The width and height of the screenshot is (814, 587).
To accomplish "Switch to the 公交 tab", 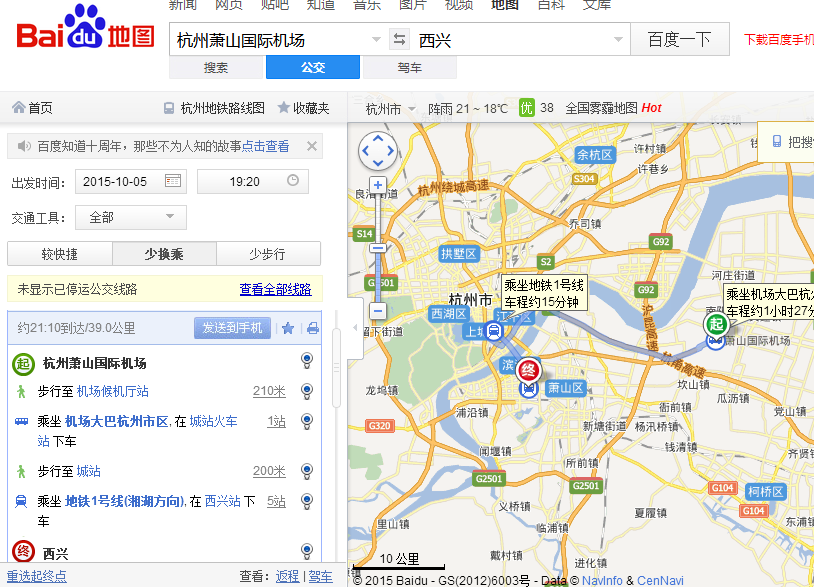I will pyautogui.click(x=313, y=67).
